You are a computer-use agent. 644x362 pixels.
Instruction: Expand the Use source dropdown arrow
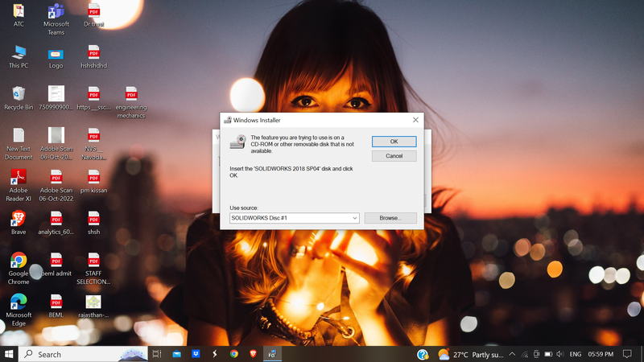point(354,218)
